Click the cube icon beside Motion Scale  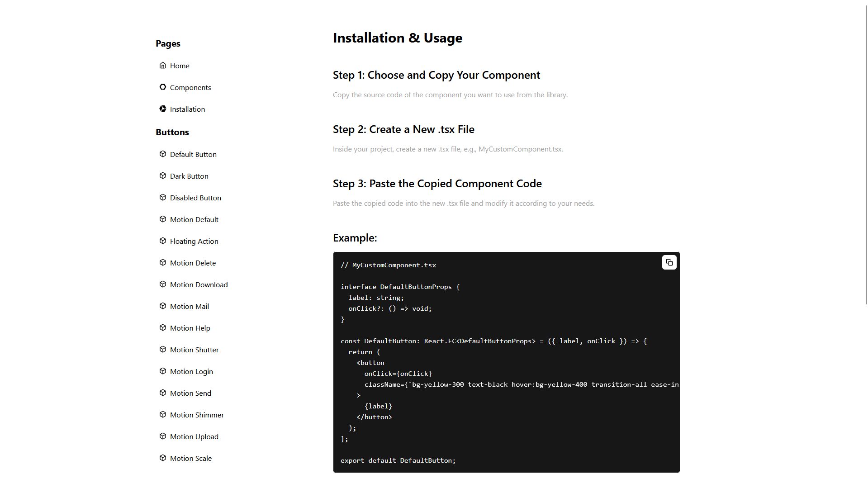pyautogui.click(x=163, y=458)
